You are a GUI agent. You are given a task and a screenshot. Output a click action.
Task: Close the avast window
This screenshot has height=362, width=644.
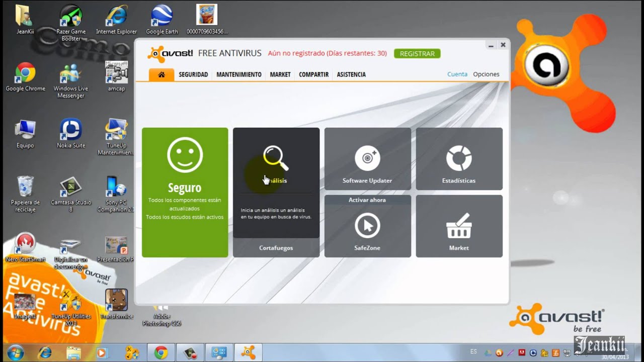pyautogui.click(x=503, y=45)
